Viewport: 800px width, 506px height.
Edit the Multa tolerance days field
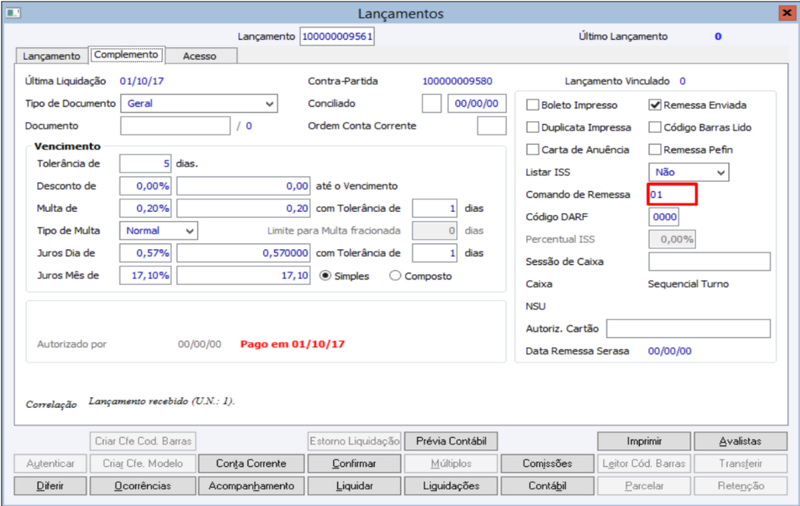(435, 208)
